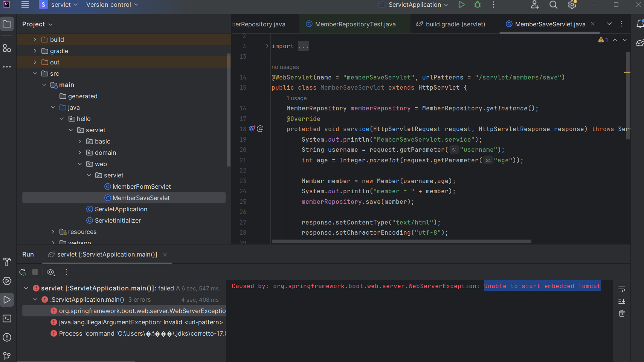Select ServletInitializer class in tree
The height and width of the screenshot is (362, 644).
pyautogui.click(x=118, y=220)
